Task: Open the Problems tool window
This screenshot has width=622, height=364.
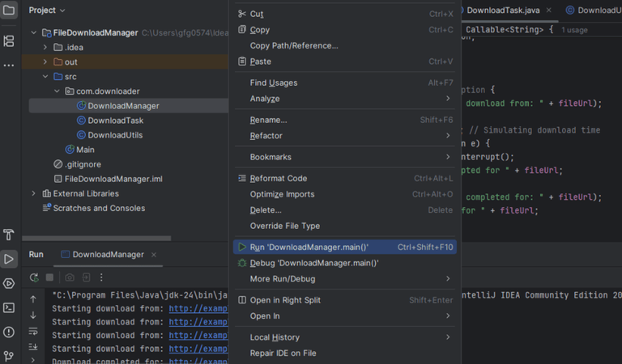Action: (x=9, y=332)
